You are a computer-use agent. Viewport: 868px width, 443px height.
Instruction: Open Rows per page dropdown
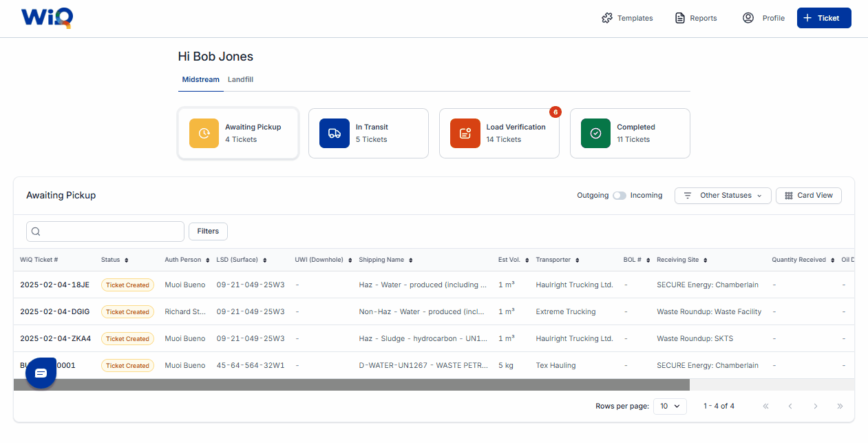point(670,406)
